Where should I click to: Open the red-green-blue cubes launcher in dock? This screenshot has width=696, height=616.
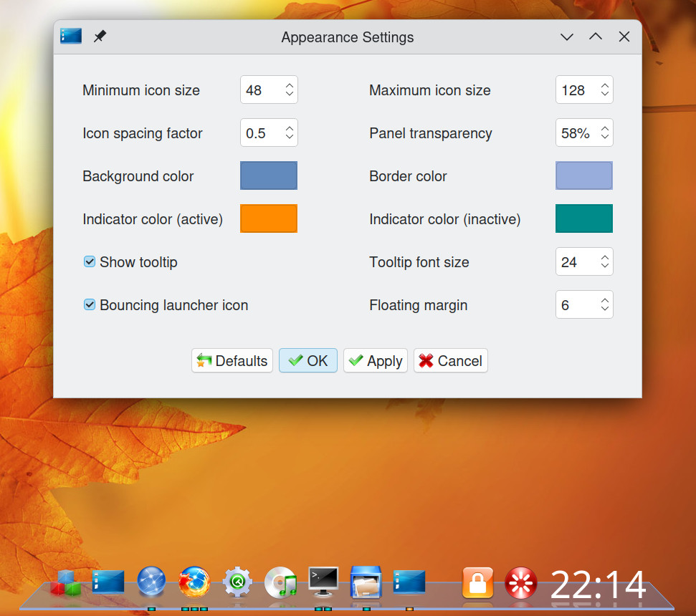tap(65, 583)
